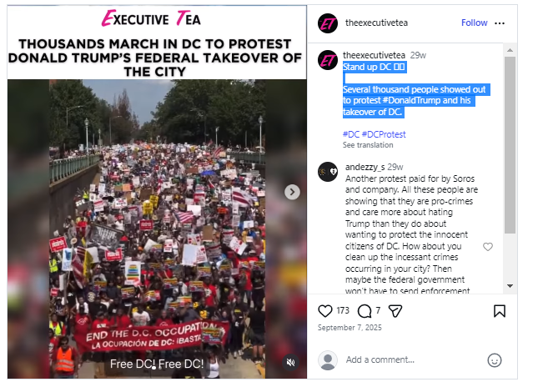
Task: Follow theexecutivetea account
Action: coord(474,23)
